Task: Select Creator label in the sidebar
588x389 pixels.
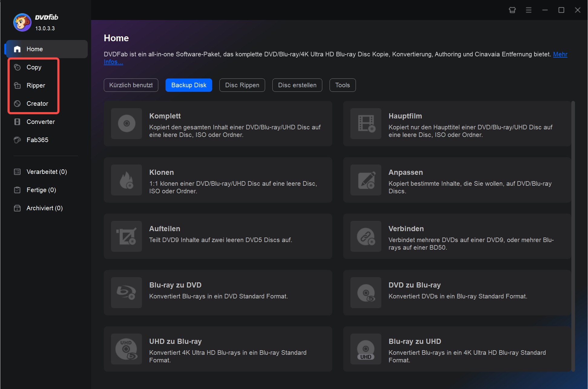Action: [37, 104]
